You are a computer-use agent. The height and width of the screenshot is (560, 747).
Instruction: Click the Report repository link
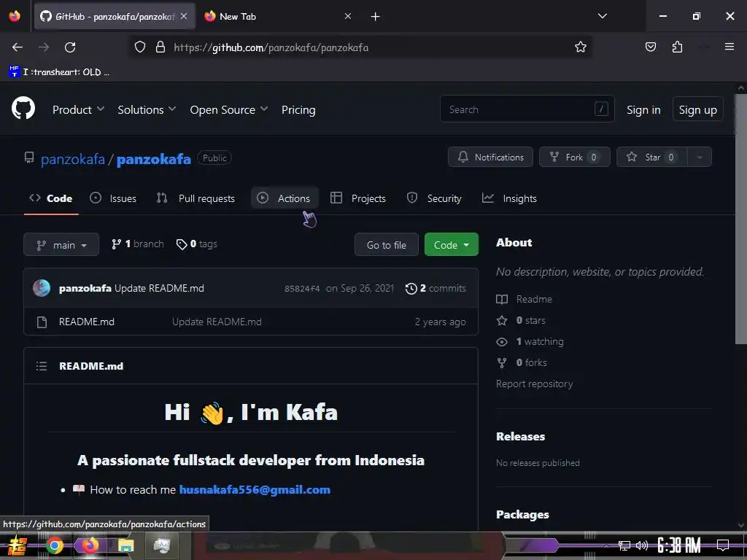(x=534, y=384)
